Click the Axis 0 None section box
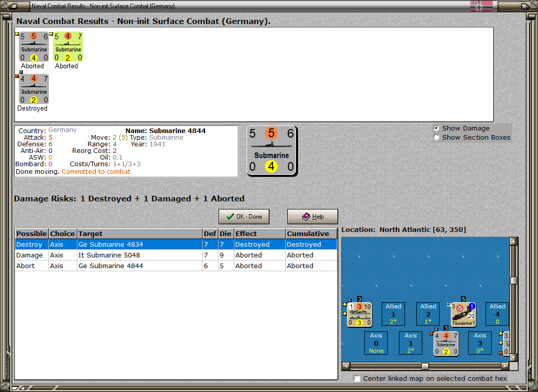Screen dimensions: 538x392 click(x=376, y=343)
